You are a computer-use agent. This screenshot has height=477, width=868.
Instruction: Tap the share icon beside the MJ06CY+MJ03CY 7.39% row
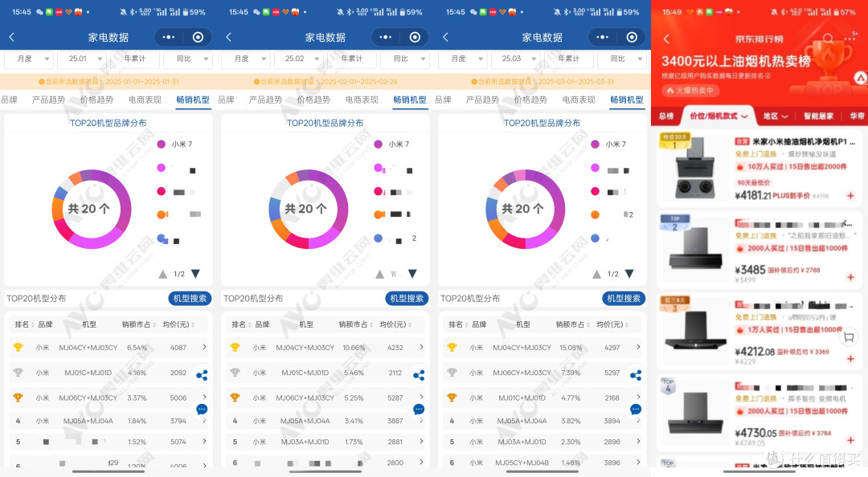pos(636,375)
